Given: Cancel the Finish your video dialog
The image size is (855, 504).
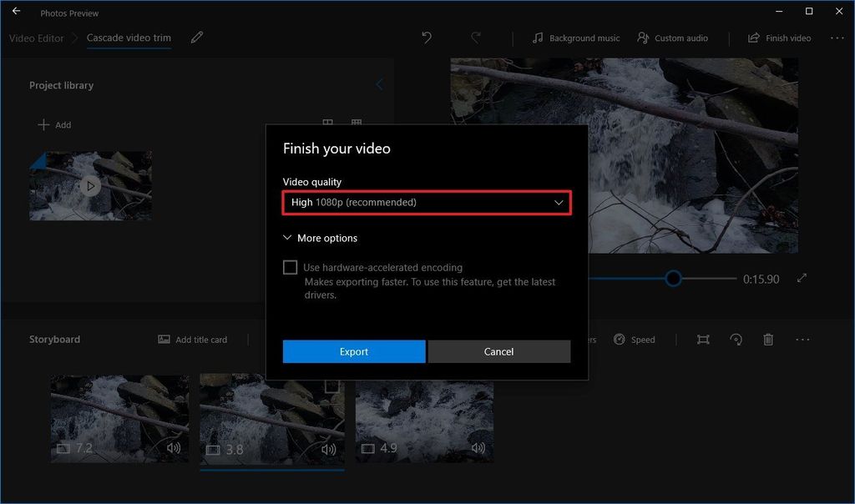Looking at the screenshot, I should [498, 351].
